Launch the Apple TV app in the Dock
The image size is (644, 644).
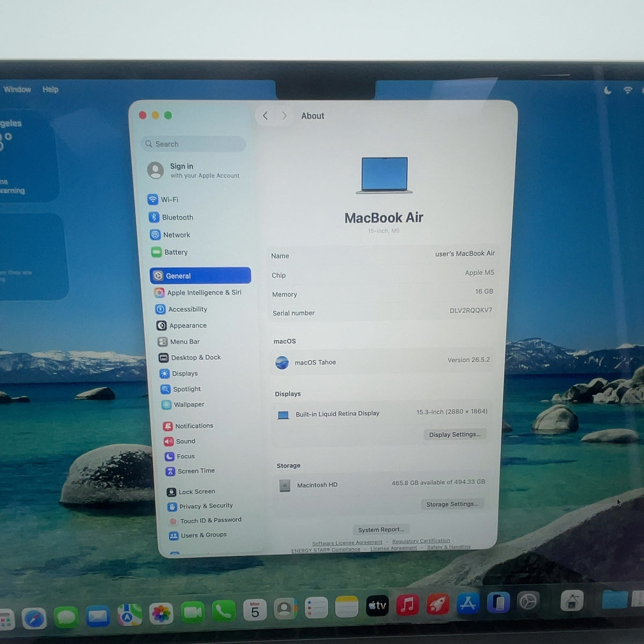(x=377, y=606)
